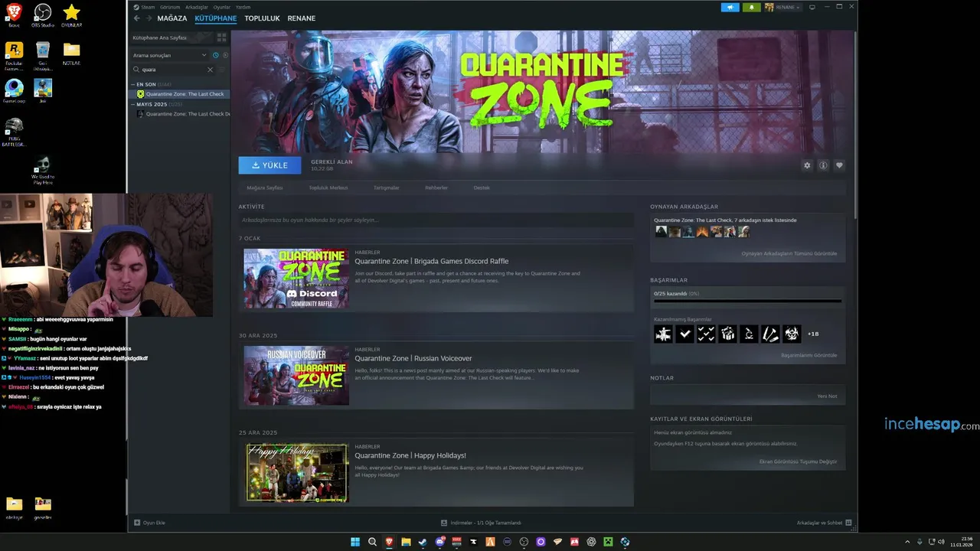Toggle the ready-to-play filter icon
This screenshot has height=551, width=980.
(224, 55)
